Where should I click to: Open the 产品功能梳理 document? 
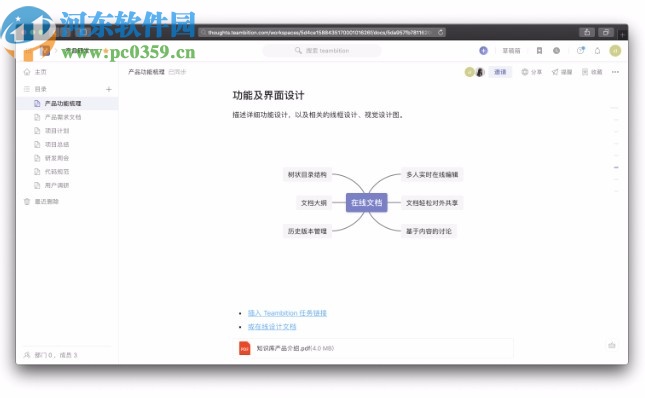pos(68,103)
